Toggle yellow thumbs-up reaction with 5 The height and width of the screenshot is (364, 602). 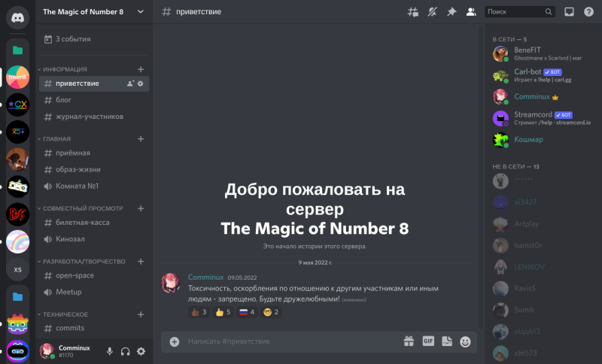[x=223, y=312]
